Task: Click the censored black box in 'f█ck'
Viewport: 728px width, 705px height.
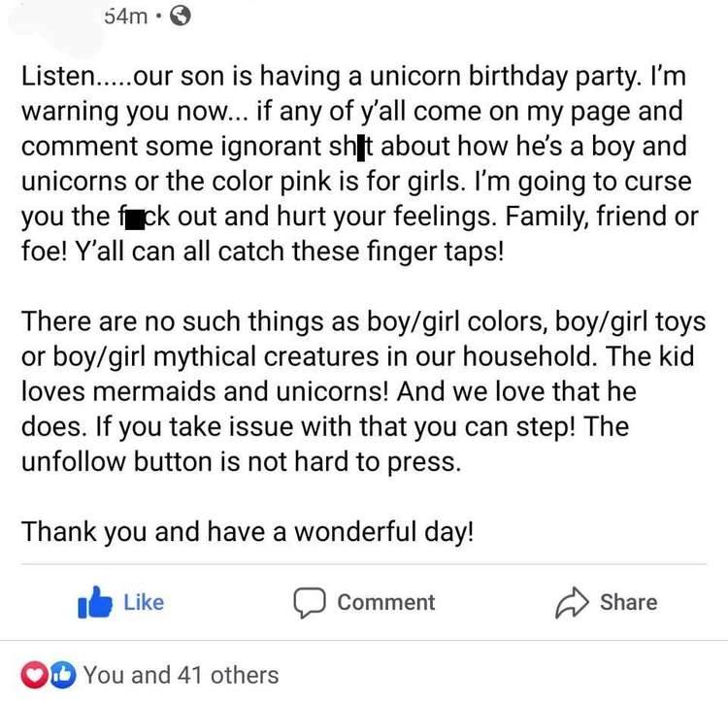Action: pos(135,219)
